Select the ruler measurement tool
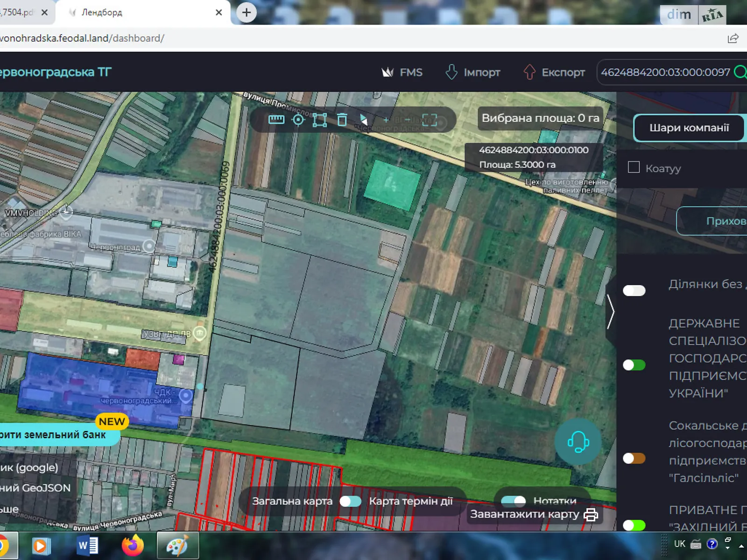The image size is (747, 560). (x=276, y=120)
